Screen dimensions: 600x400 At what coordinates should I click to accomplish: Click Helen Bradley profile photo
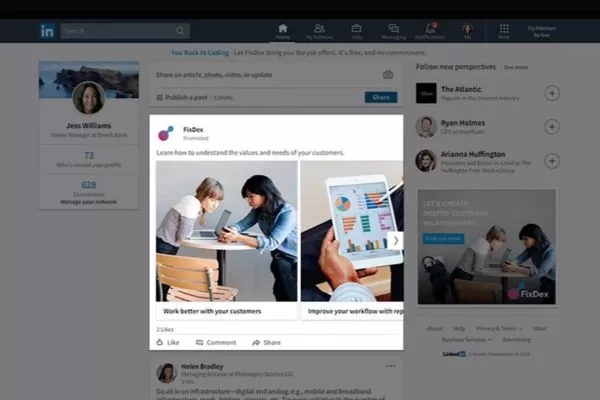tap(166, 373)
